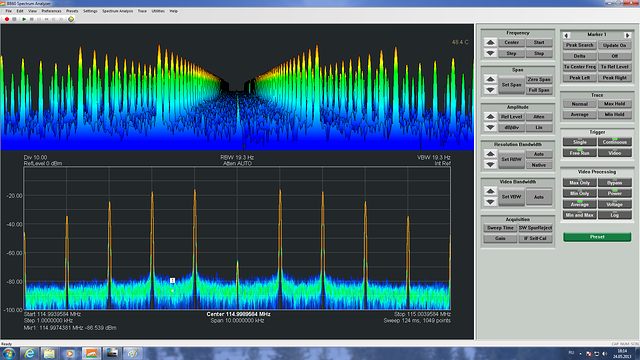
Task: Open the Windows Start menu
Action: 9,353
